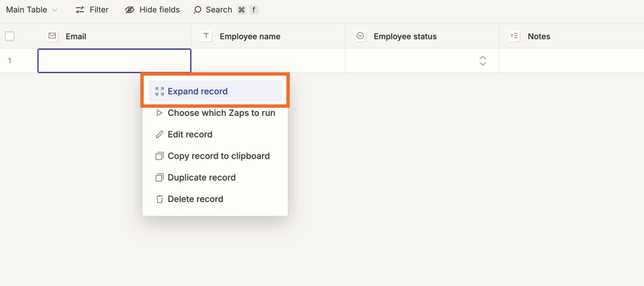
Task: Click the play triangle icon beside Zaps entry
Action: tap(159, 113)
